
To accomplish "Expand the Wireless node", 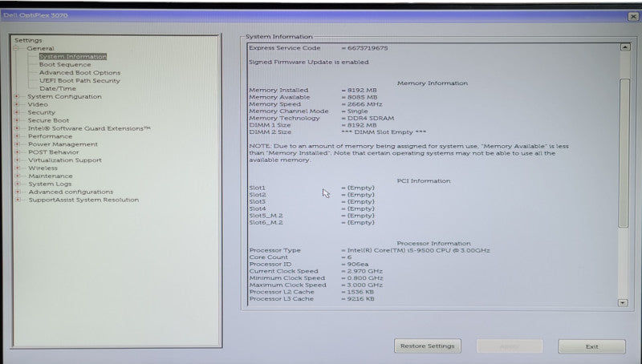I will click(17, 168).
